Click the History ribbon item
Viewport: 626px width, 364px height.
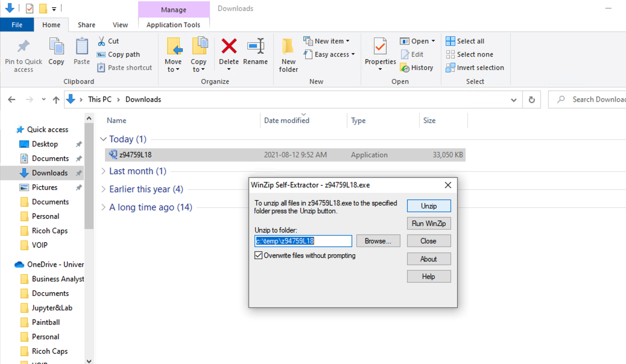tap(416, 68)
